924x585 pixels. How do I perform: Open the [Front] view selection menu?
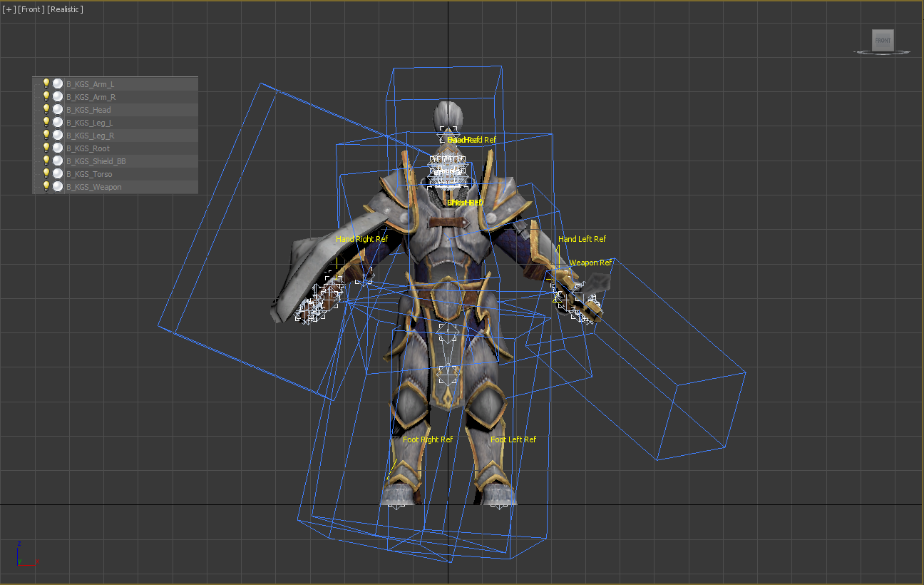click(x=31, y=9)
